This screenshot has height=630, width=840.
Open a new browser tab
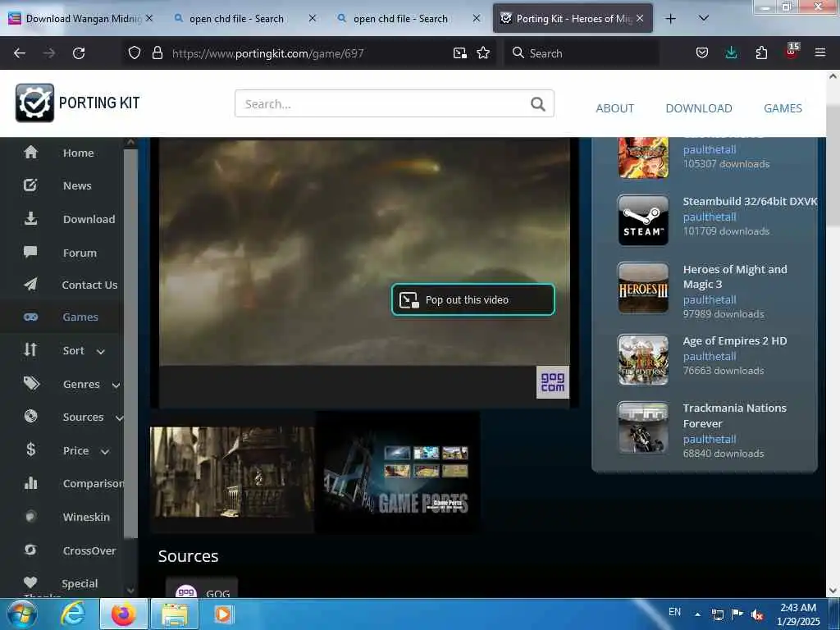670,19
